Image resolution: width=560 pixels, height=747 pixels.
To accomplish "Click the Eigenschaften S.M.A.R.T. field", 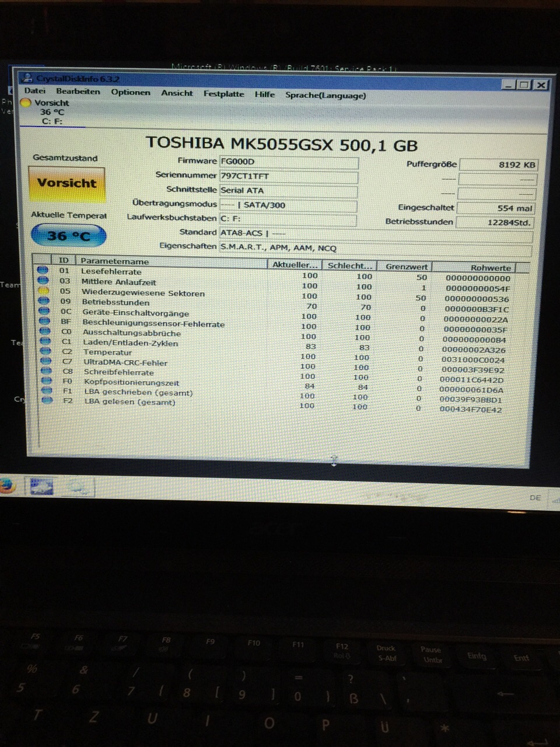I will (376, 248).
